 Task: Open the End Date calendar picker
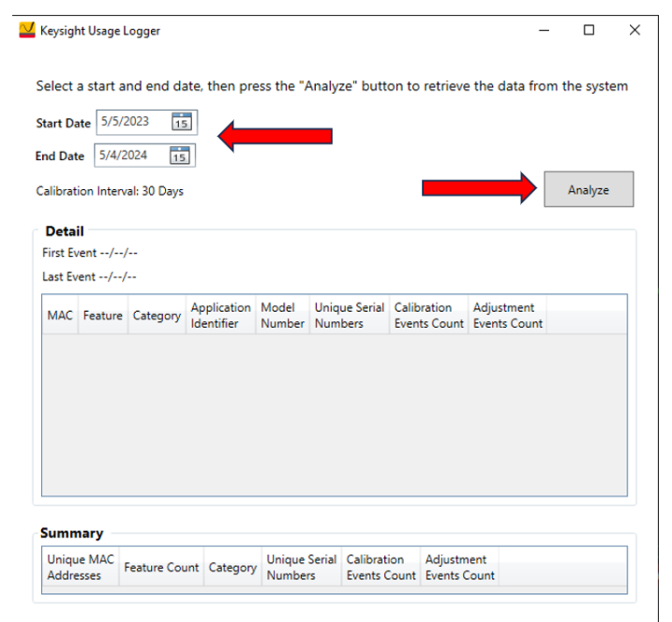pos(179,156)
